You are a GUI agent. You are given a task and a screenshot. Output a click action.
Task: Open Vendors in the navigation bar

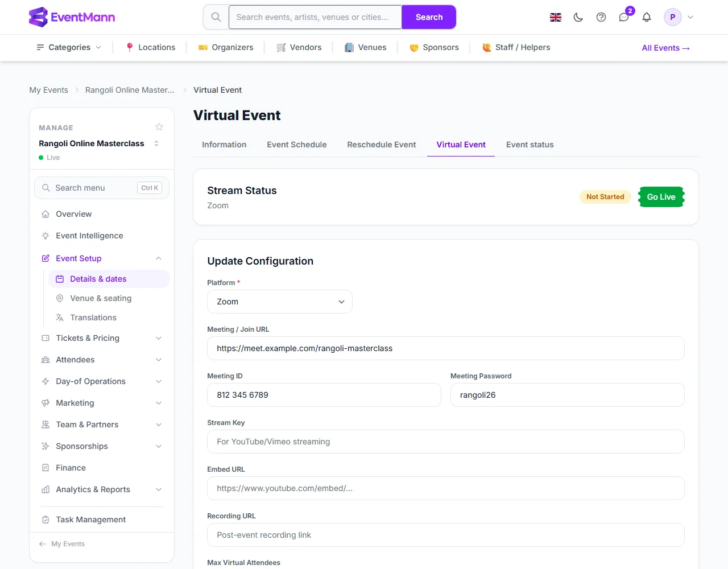coord(299,47)
